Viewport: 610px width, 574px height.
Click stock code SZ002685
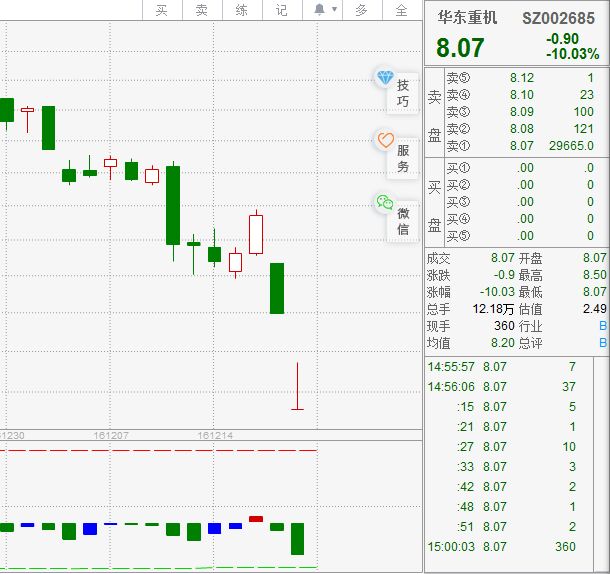(x=559, y=18)
